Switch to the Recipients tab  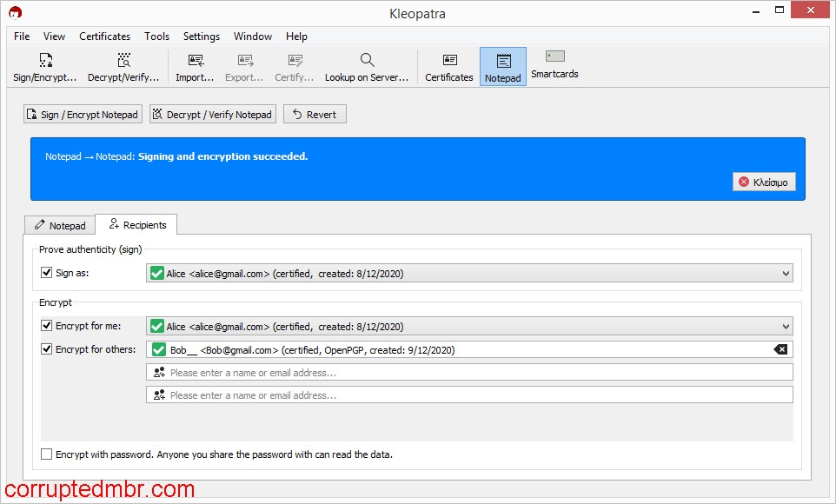click(x=136, y=224)
